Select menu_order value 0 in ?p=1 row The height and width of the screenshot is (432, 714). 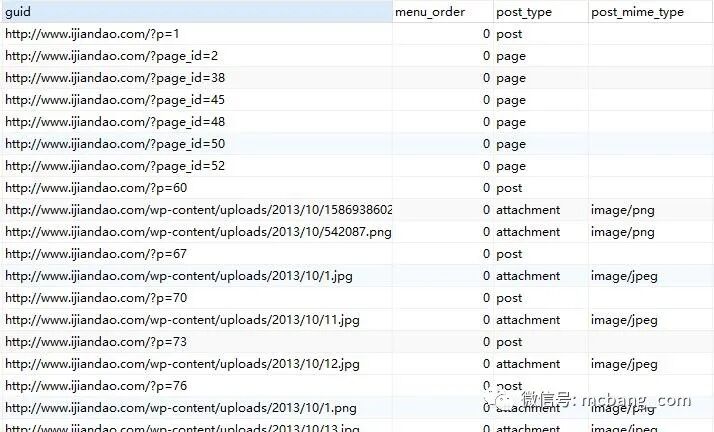pos(443,34)
